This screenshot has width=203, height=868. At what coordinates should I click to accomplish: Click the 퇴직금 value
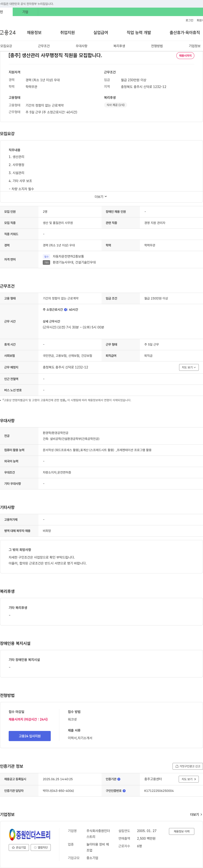click(148, 356)
